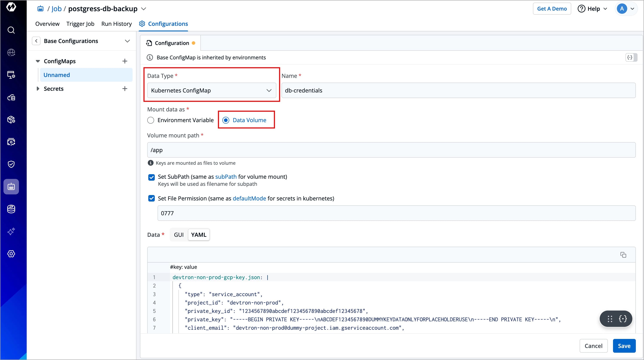Switch to the Run History tab
Viewport: 644px width, 360px height.
click(x=116, y=24)
